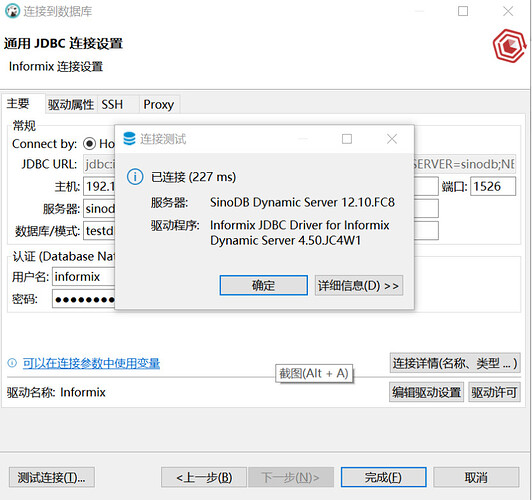Click text Dynamic Server 4.50.JC4W1
Image resolution: width=532 pixels, height=500 pixels.
pos(285,241)
